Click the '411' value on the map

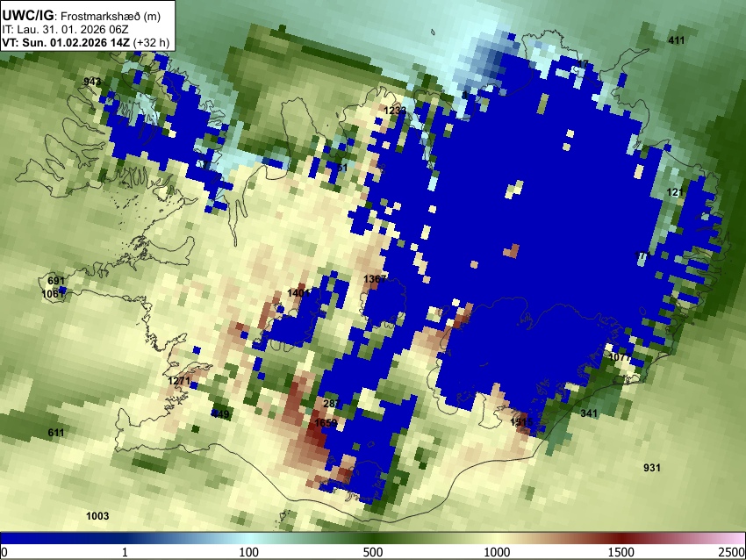676,40
